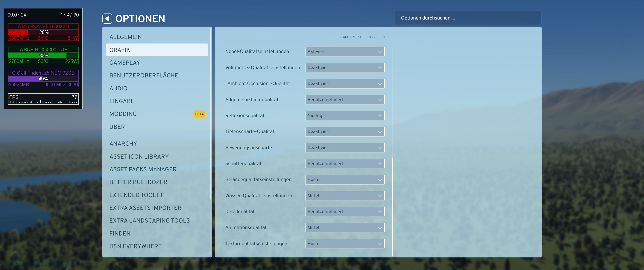Screen dimensions: 644x270
Task: Click the back arrow icon beside OPTIONEN
Action: coord(107,19)
